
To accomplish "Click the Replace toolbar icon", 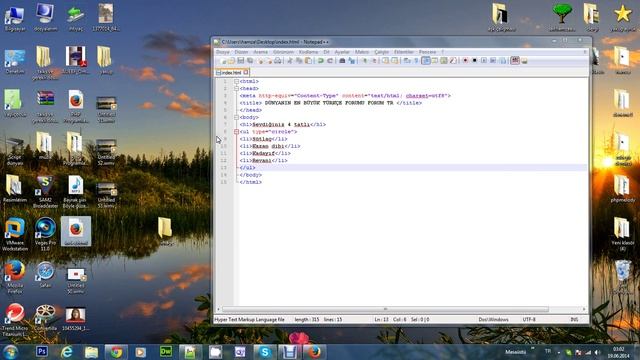I will coord(352,61).
